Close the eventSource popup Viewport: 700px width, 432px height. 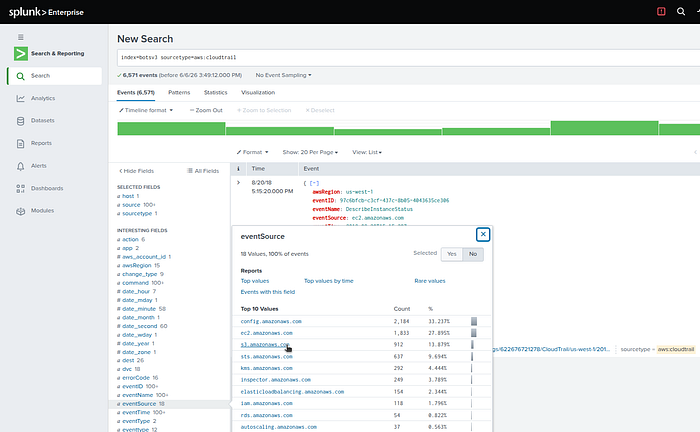pyautogui.click(x=483, y=234)
